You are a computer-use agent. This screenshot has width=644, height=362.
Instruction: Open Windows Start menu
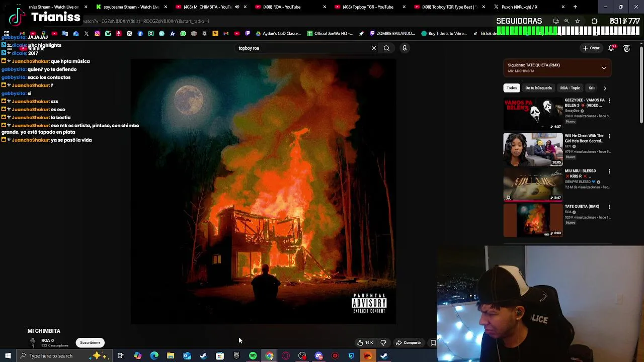pyautogui.click(x=8, y=356)
